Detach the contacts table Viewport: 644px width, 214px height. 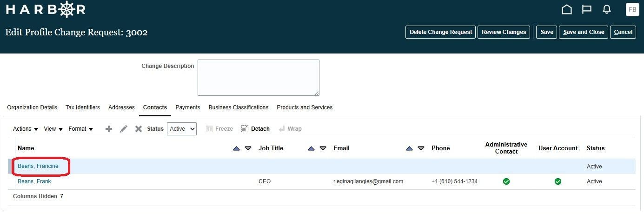pos(255,129)
